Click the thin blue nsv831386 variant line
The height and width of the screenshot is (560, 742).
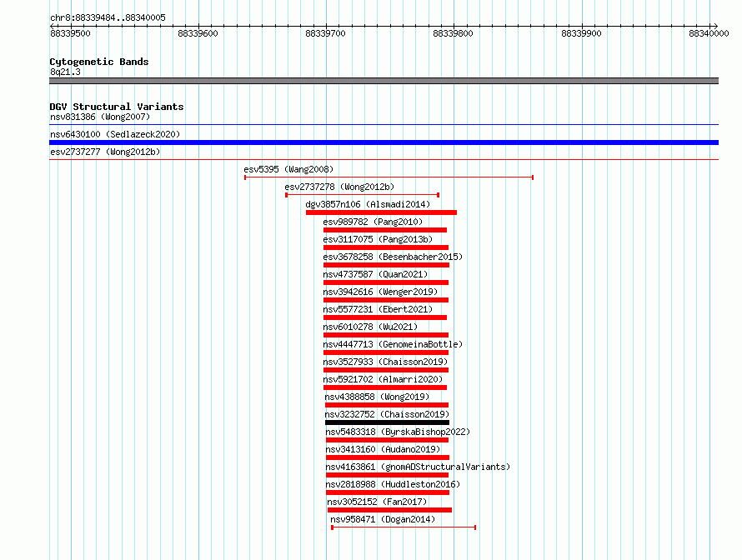(x=384, y=125)
